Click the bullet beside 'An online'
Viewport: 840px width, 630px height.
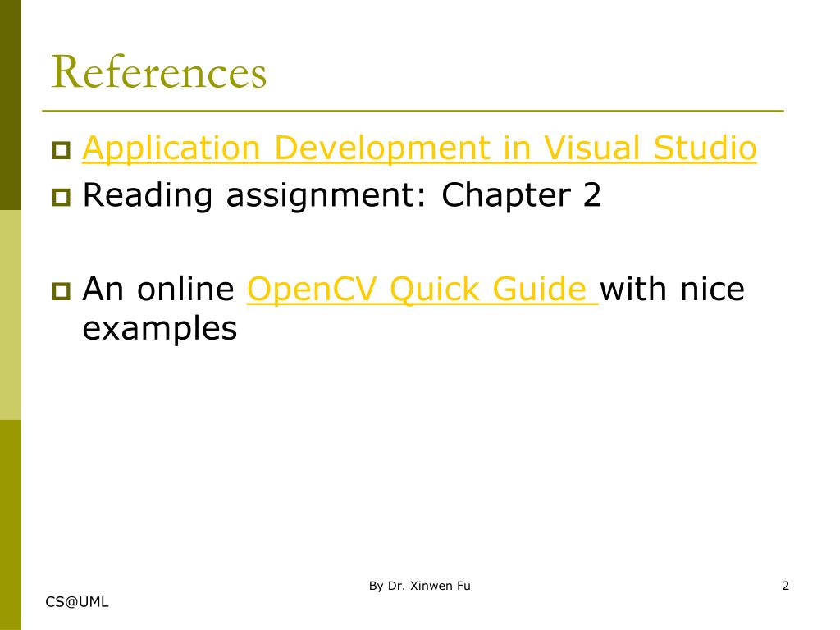pos(61,291)
